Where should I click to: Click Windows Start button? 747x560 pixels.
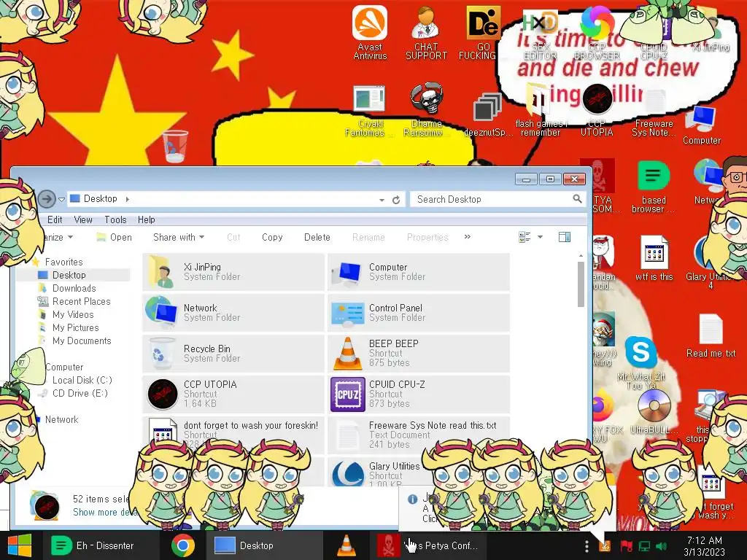(x=19, y=545)
